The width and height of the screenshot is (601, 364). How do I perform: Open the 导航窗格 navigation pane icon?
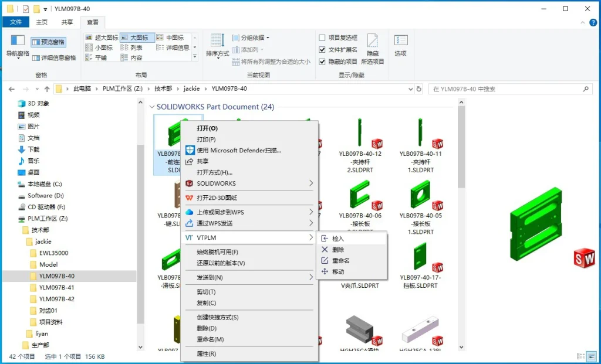point(18,40)
